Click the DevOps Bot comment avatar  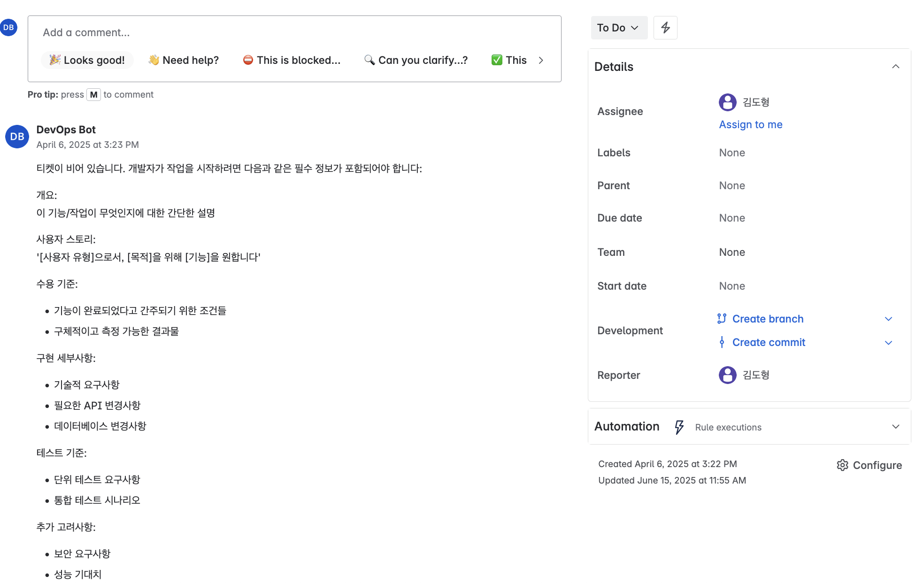pyautogui.click(x=17, y=137)
